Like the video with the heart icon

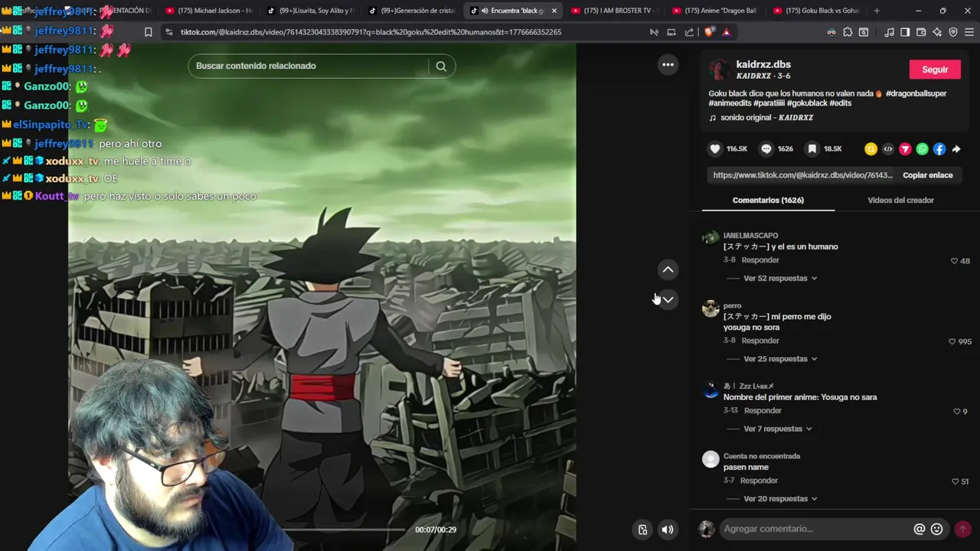pos(715,149)
